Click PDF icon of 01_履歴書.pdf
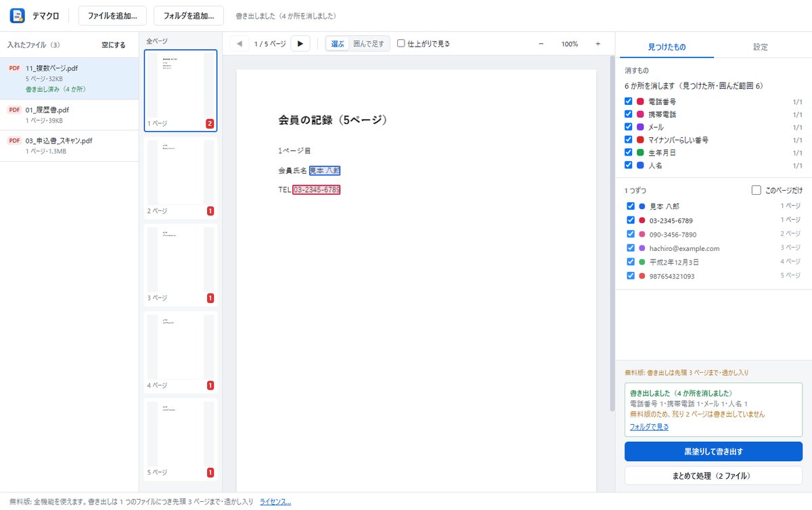 point(14,110)
